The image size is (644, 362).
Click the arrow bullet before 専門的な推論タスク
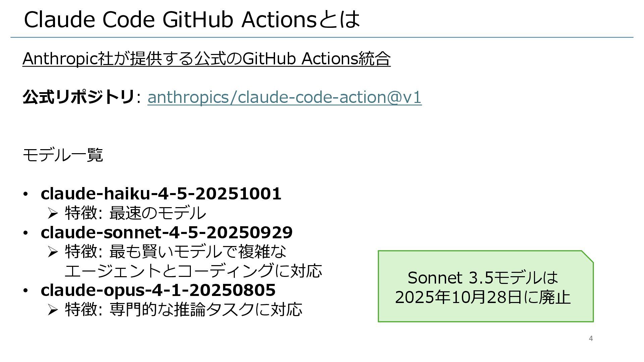[x=53, y=309]
